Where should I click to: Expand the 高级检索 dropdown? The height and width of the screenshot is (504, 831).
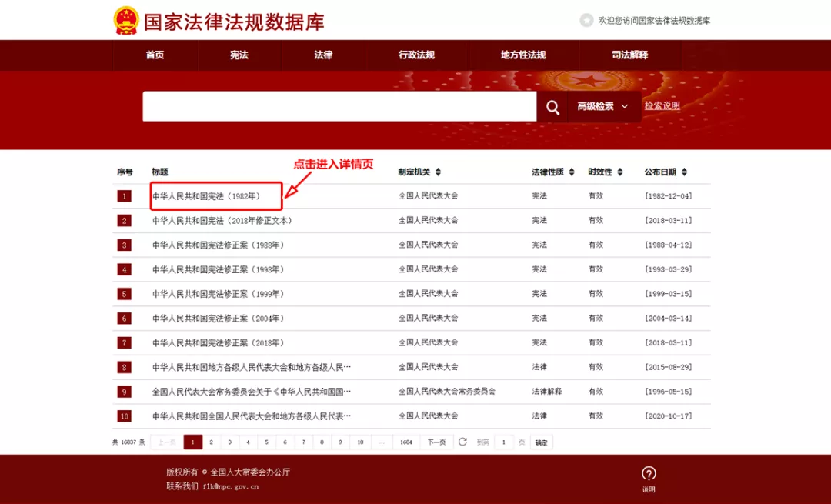(603, 107)
